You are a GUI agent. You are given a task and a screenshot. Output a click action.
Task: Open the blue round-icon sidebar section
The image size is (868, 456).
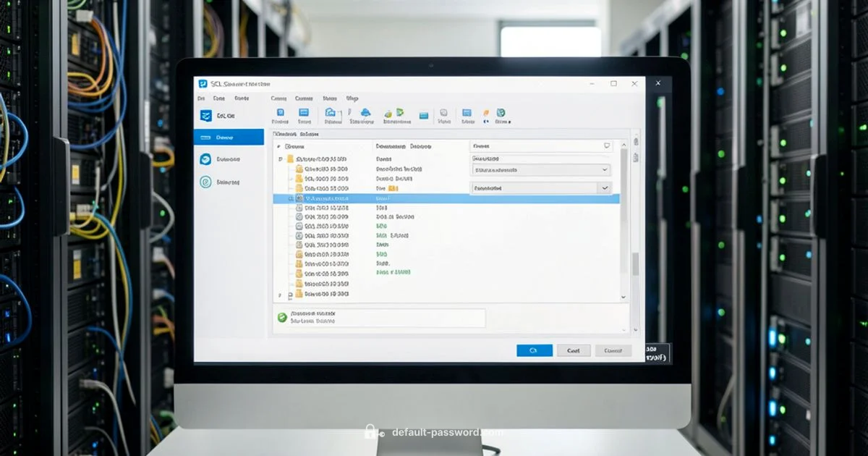tap(205, 159)
